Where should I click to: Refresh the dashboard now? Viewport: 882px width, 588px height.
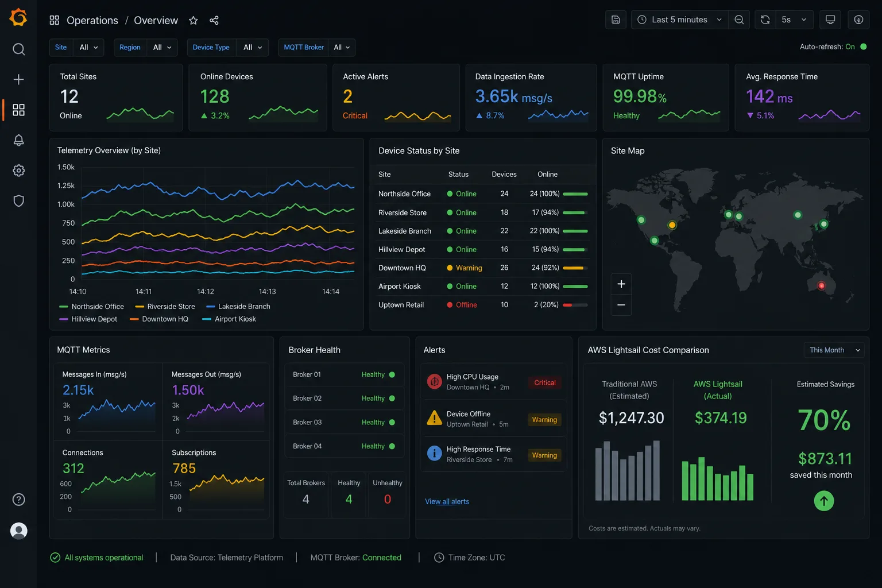tap(765, 20)
